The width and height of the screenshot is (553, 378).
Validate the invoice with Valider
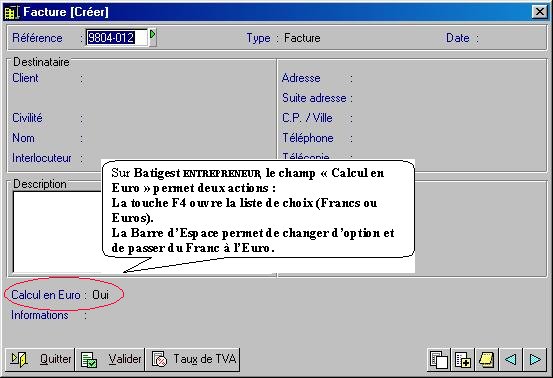pos(110,359)
